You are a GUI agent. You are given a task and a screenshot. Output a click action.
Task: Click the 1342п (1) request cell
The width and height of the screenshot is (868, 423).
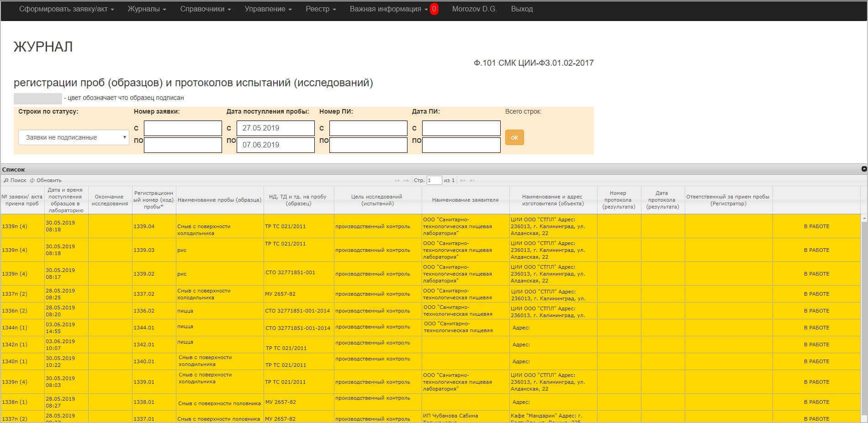tap(22, 345)
